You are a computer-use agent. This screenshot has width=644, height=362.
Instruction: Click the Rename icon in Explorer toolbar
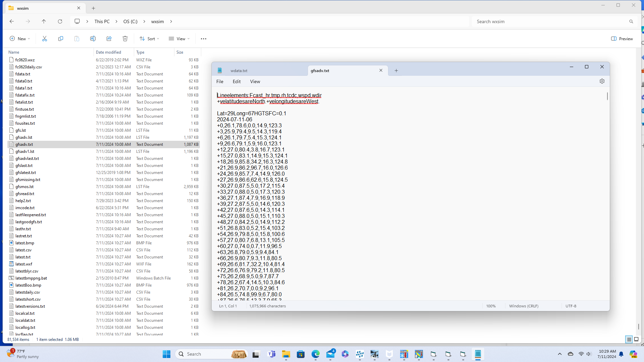point(93,39)
